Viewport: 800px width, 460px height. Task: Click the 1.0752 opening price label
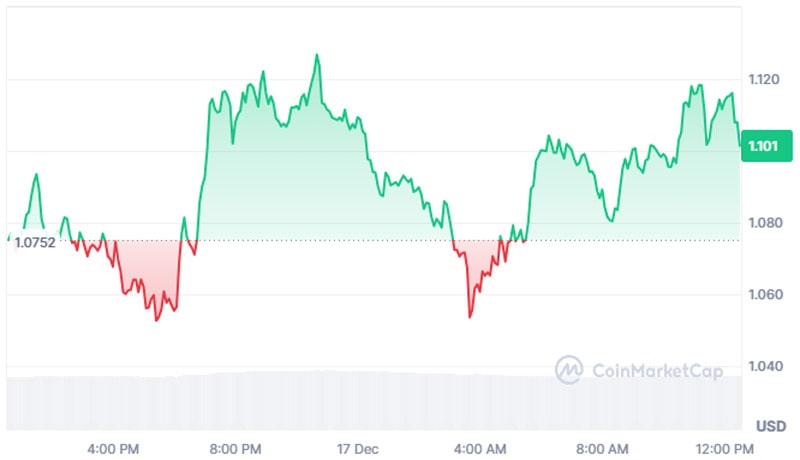(34, 241)
